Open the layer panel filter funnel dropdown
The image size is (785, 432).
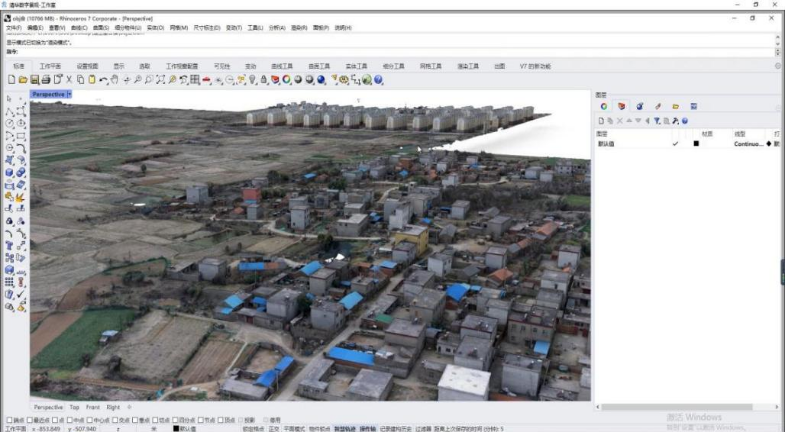pyautogui.click(x=657, y=121)
